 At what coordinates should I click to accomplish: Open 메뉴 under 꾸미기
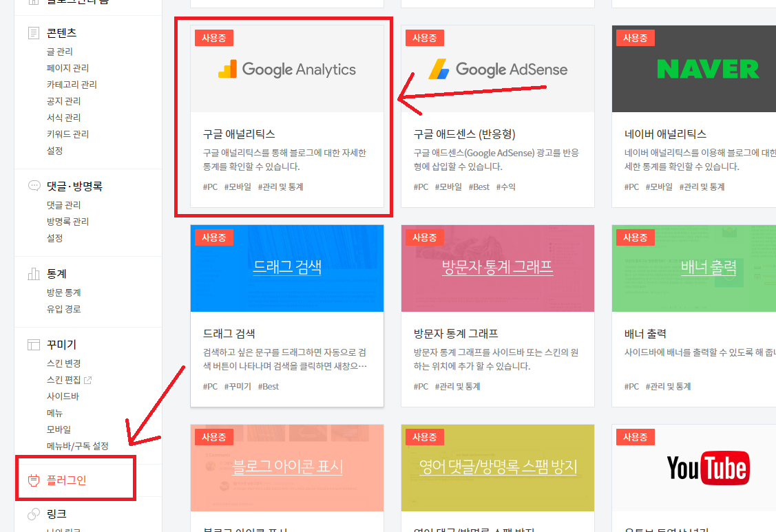pos(54,413)
